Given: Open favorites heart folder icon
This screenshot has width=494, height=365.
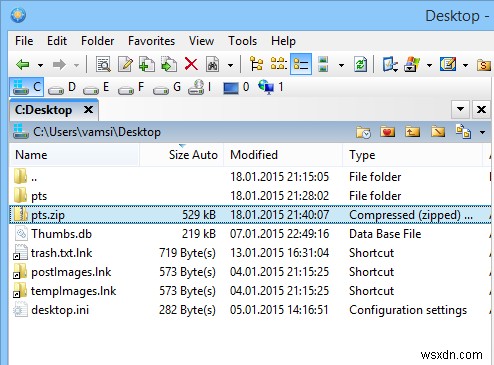Looking at the screenshot, I should [x=388, y=132].
